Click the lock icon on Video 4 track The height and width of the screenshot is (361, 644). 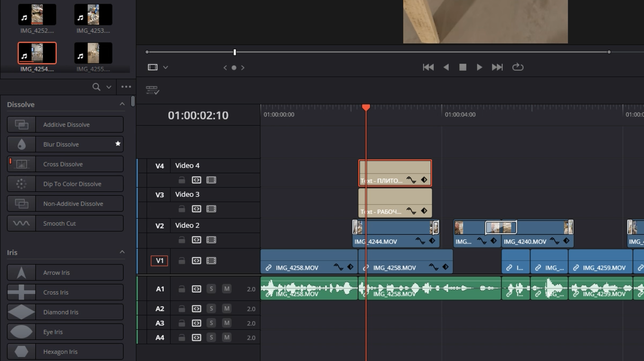tap(182, 180)
